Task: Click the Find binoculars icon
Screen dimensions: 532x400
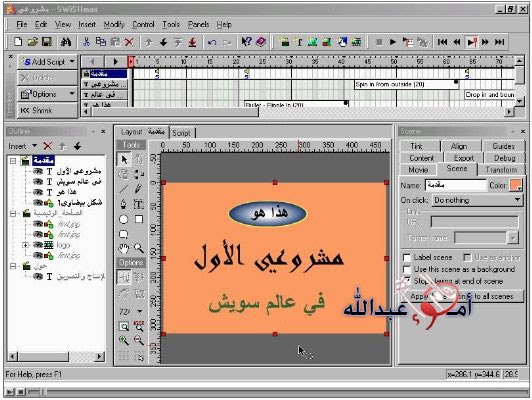Action: coord(66,42)
